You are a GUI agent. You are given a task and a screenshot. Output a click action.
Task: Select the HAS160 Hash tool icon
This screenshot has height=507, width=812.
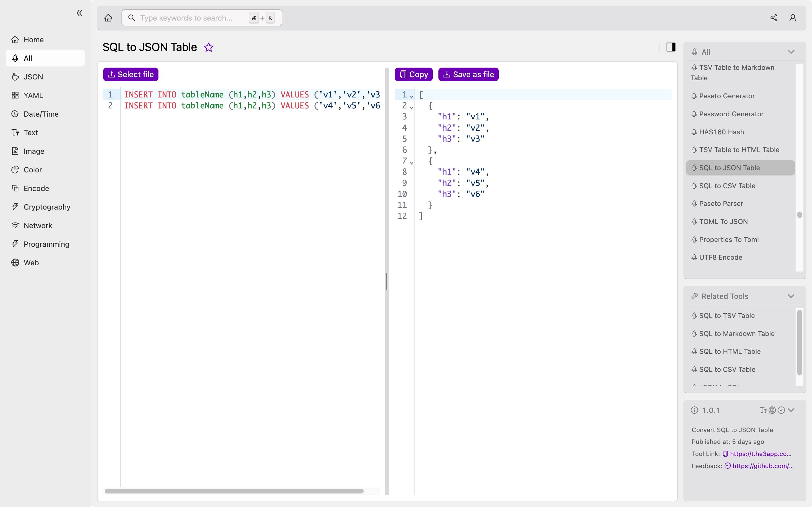point(694,132)
